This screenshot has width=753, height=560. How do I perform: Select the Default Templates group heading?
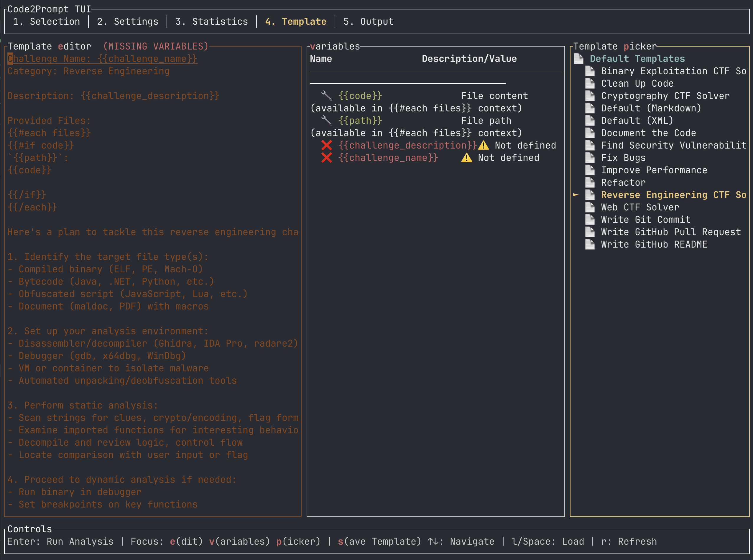pyautogui.click(x=637, y=59)
